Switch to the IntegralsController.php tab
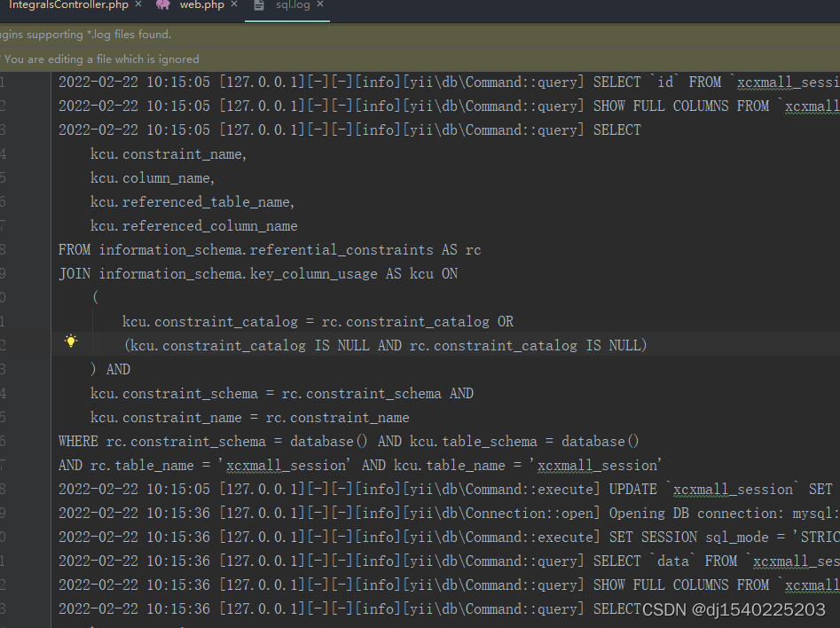Screen dimensions: 840x628 [67, 9]
